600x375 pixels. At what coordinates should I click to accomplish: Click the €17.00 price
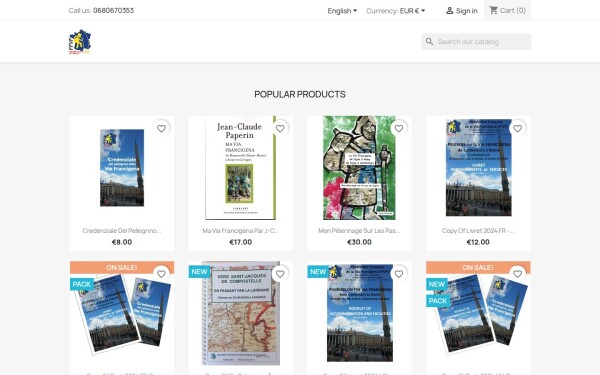coord(241,242)
